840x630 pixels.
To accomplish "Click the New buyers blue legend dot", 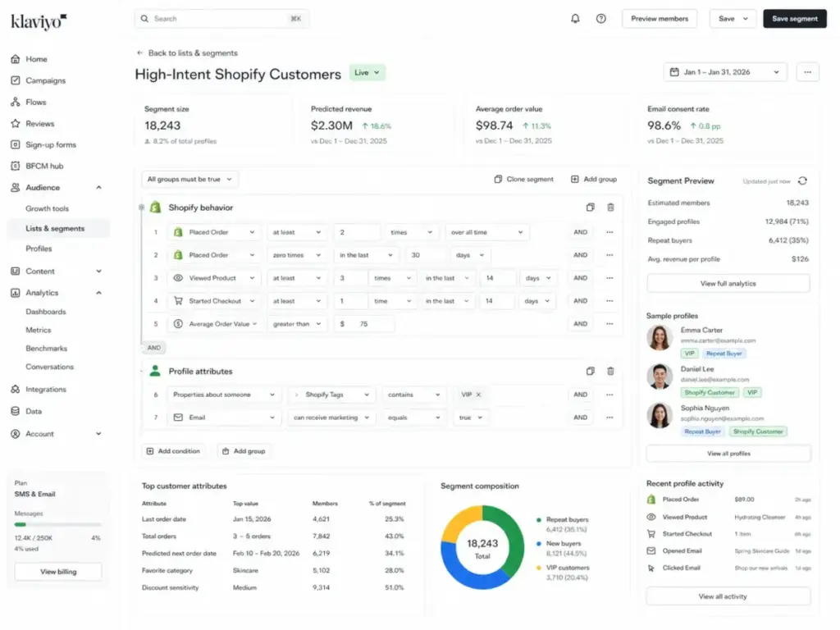I will 538,544.
